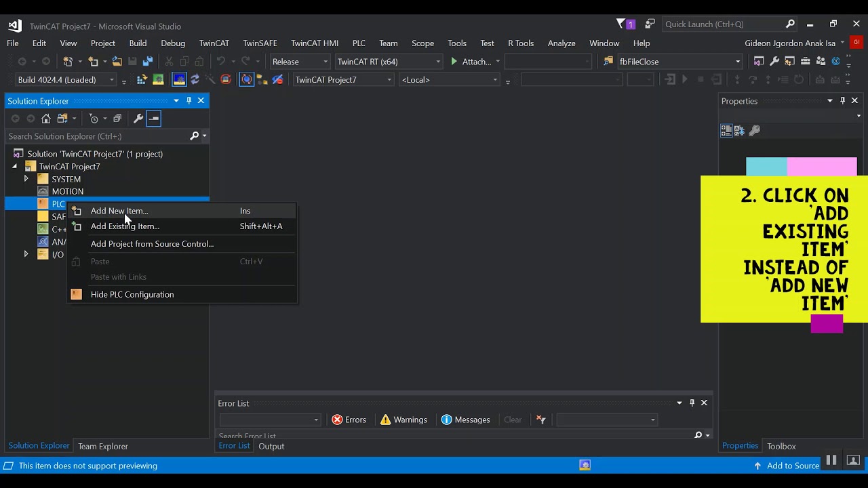The width and height of the screenshot is (868, 488).
Task: Toggle the Restart TwinCAT Config Mode icon
Action: point(179,80)
